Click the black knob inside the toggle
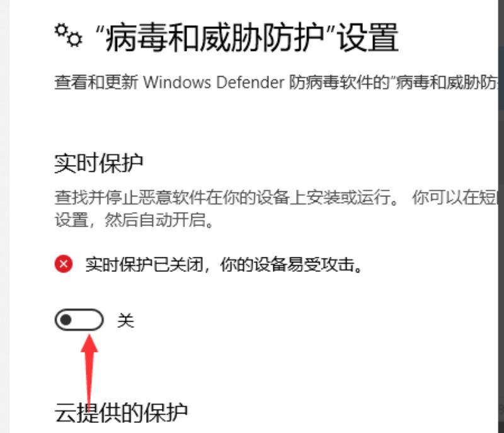The width and height of the screenshot is (504, 433). (66, 320)
